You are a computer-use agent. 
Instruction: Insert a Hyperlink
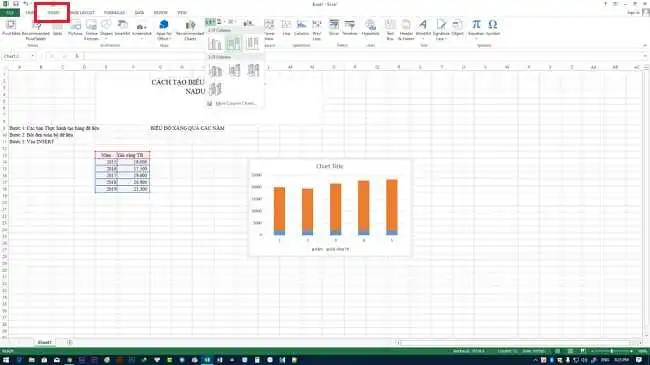(x=370, y=28)
